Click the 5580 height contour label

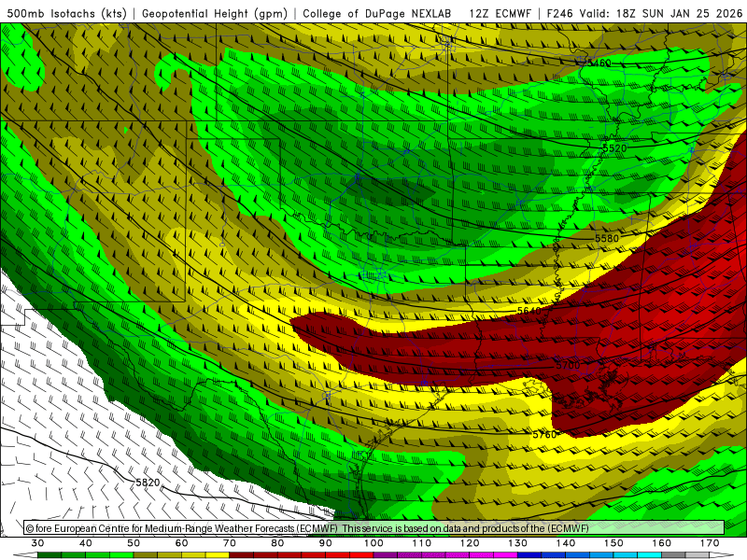[x=607, y=238]
